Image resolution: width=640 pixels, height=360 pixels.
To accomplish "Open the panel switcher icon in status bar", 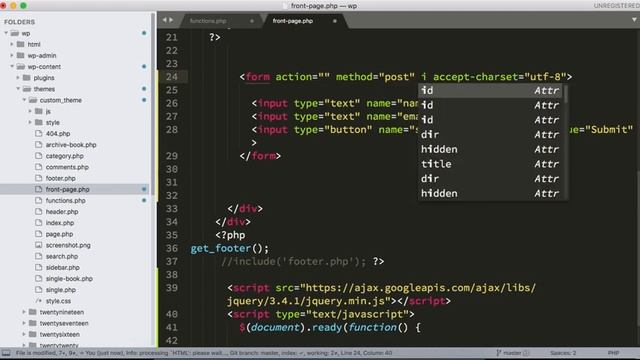I will click(x=6, y=353).
